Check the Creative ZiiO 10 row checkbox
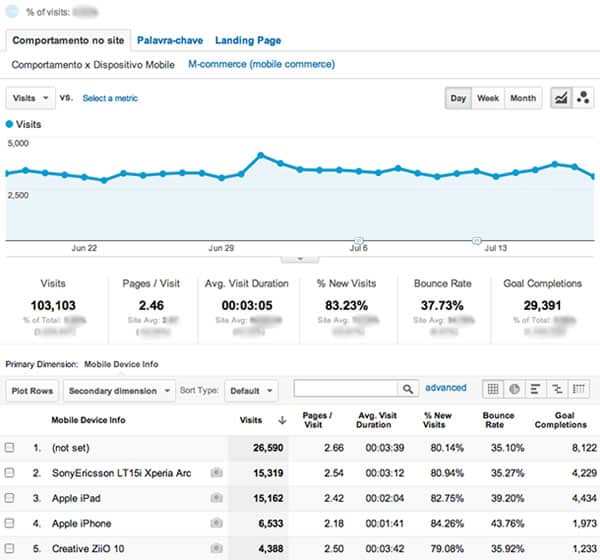Viewport: 600px width, 560px height. tap(10, 548)
